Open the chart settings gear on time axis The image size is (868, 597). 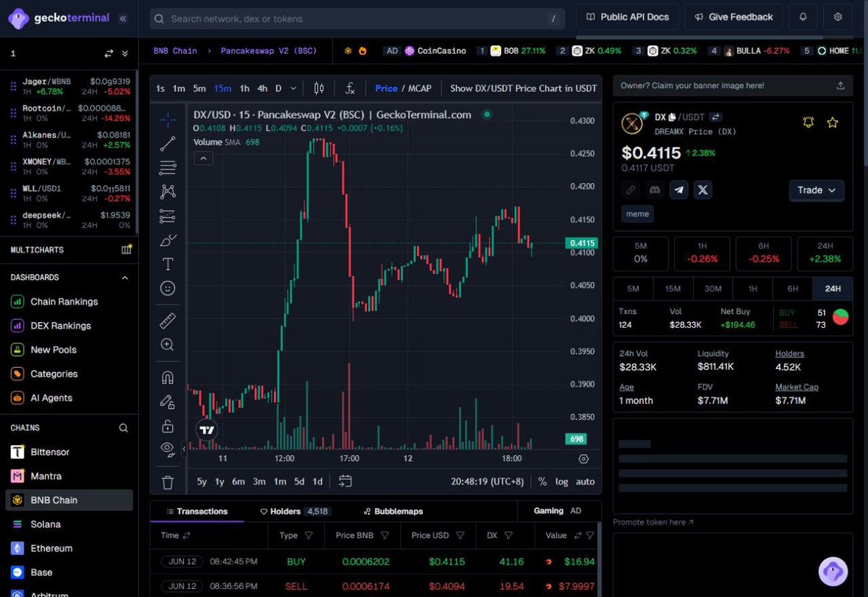coord(584,459)
